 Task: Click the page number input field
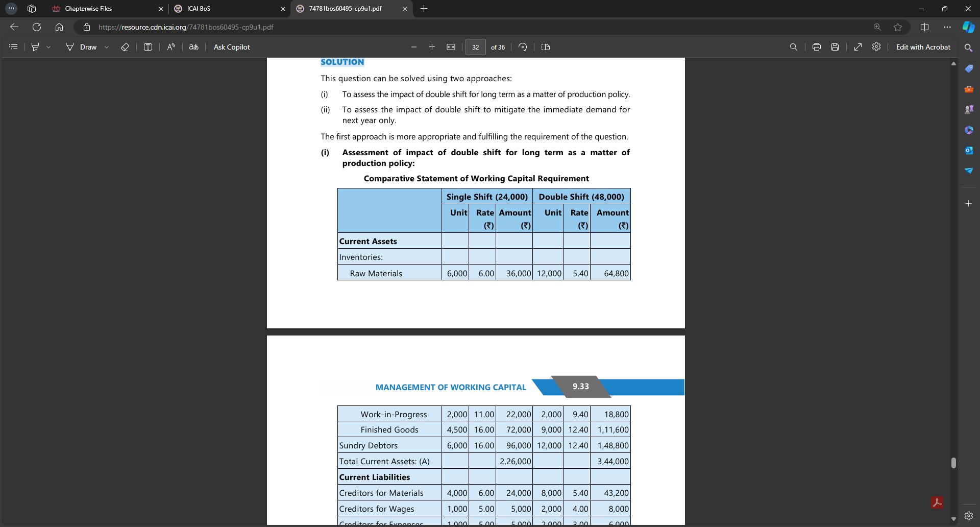[x=475, y=47]
